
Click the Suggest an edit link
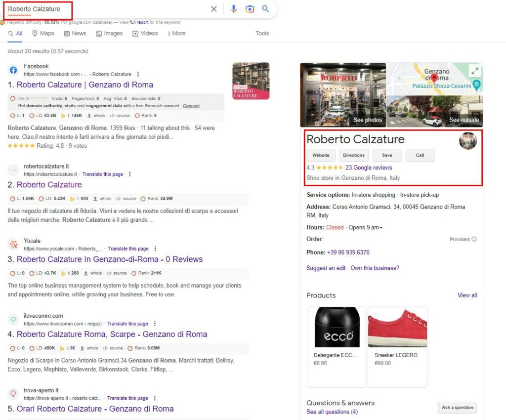(326, 268)
